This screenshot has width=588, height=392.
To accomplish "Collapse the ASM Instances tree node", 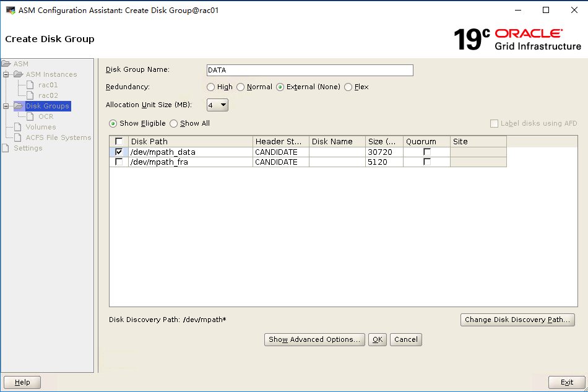I will pos(6,74).
